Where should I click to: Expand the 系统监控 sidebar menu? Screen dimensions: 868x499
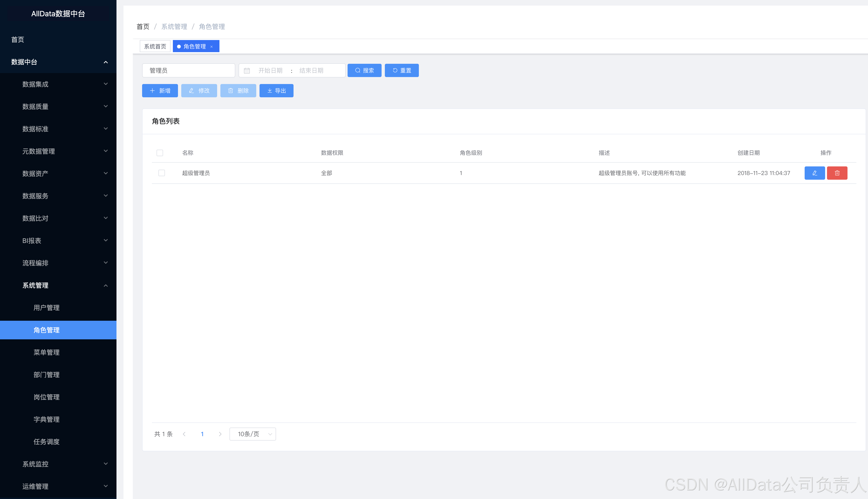coord(58,464)
